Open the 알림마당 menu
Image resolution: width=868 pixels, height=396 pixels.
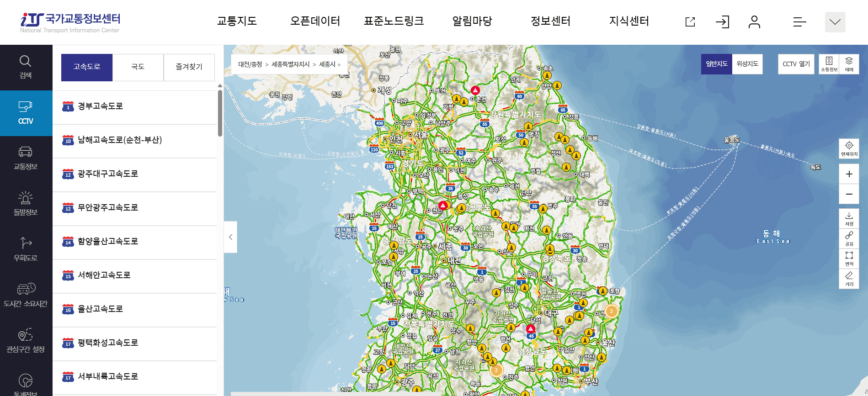(x=472, y=21)
